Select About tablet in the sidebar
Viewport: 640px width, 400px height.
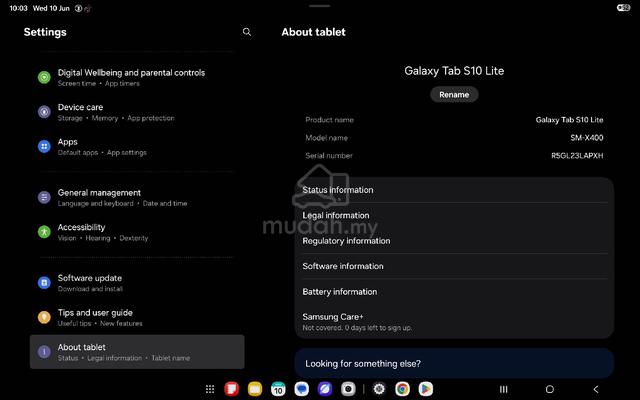[137, 352]
